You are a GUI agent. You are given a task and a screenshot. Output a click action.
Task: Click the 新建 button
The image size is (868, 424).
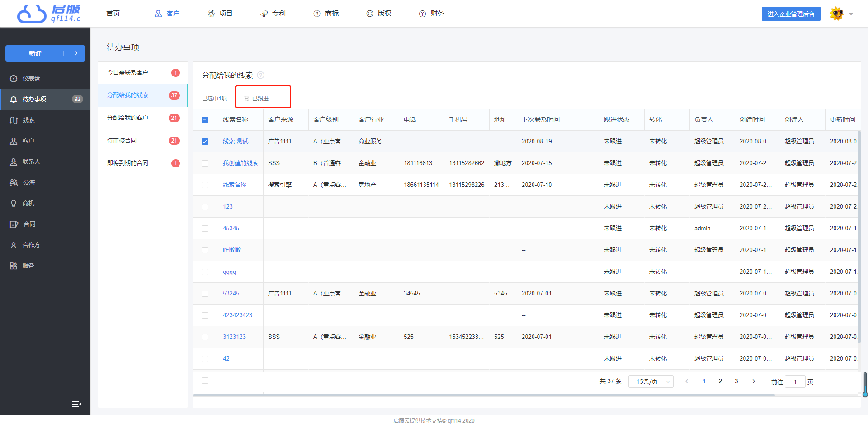tap(35, 53)
